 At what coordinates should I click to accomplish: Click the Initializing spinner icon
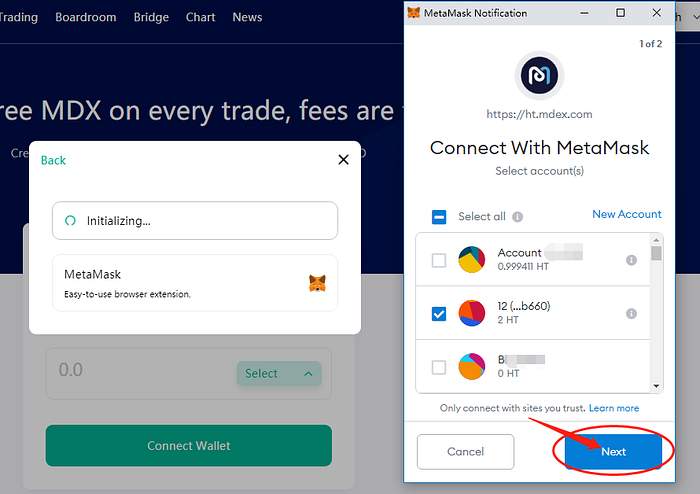pos(71,220)
